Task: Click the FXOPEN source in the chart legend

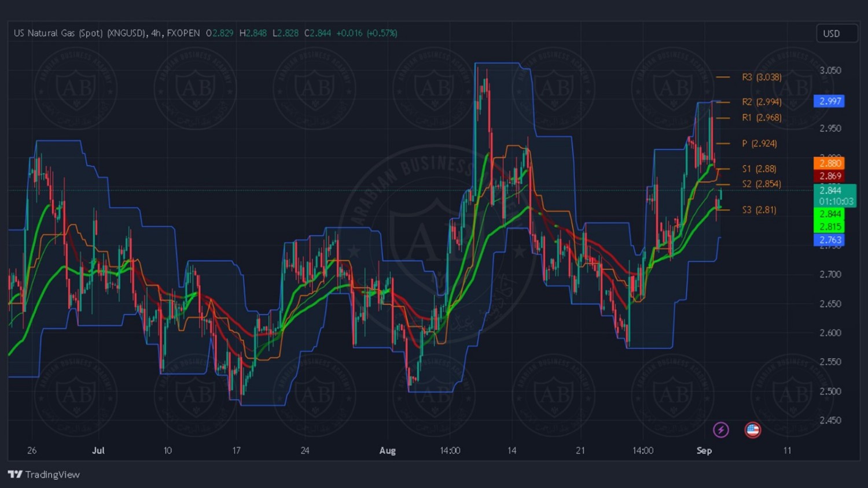Action: coord(183,33)
